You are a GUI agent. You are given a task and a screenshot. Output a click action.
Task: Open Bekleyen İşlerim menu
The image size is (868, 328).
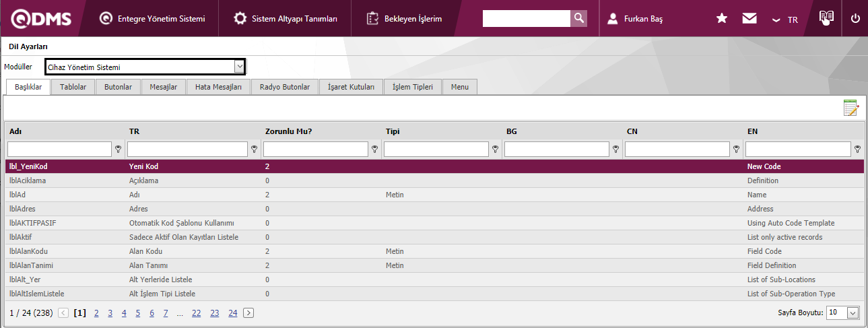tap(404, 19)
